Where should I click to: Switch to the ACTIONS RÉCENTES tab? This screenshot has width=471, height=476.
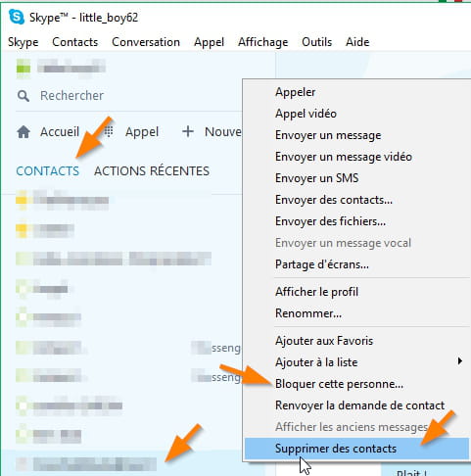(x=152, y=171)
